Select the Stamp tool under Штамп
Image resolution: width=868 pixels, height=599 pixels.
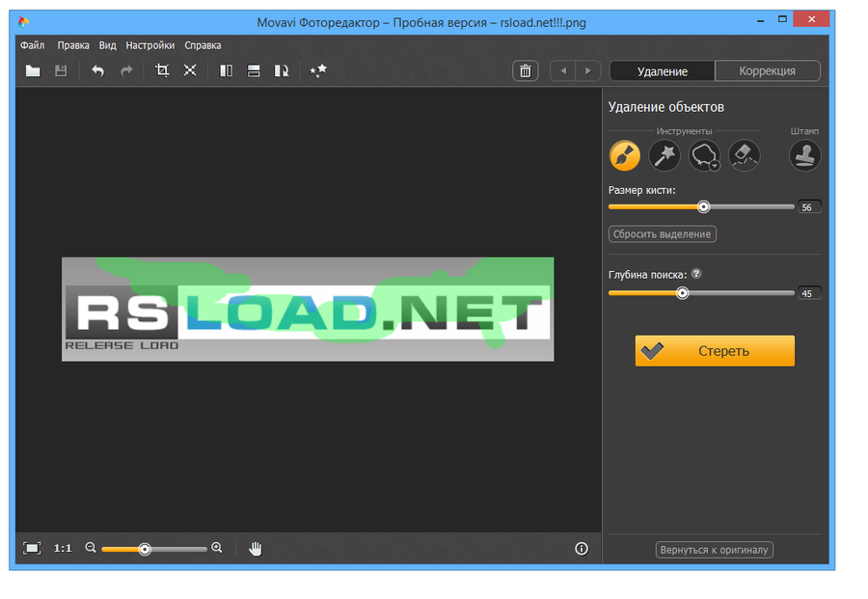[805, 155]
